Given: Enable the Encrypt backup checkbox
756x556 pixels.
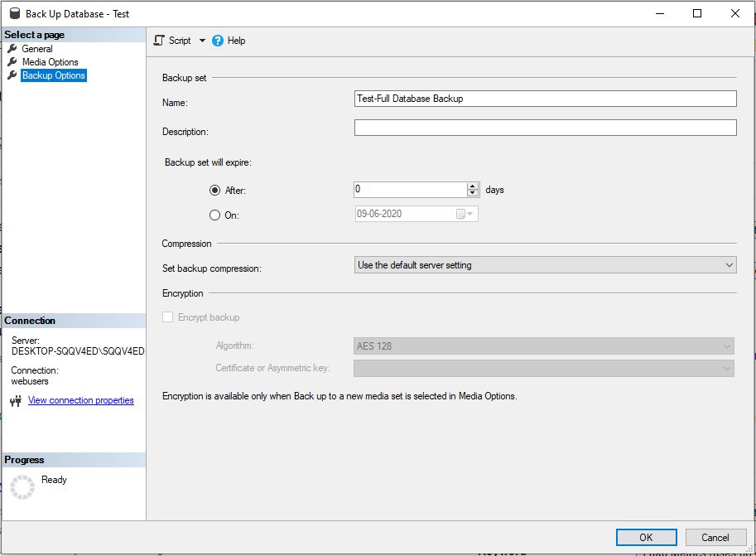Looking at the screenshot, I should click(x=168, y=317).
